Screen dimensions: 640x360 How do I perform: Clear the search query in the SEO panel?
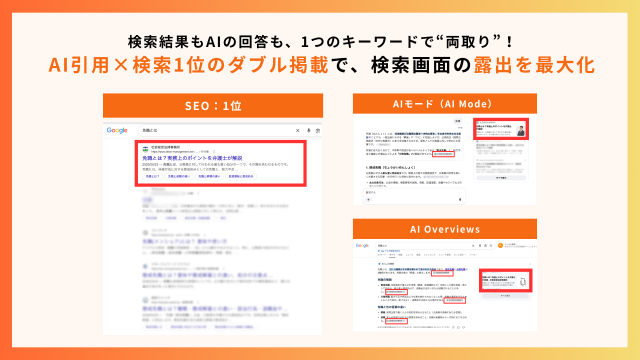click(x=298, y=131)
